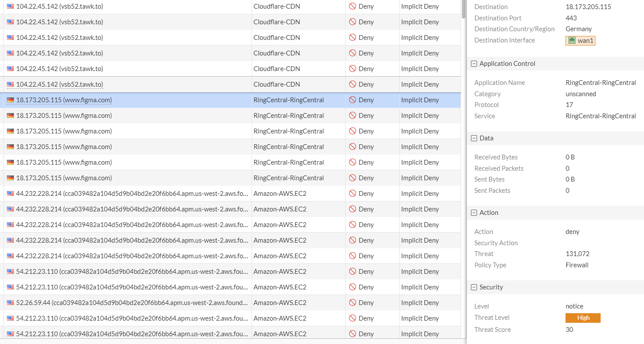Click the Destination Port value 443
644x344 pixels.
coord(571,18)
